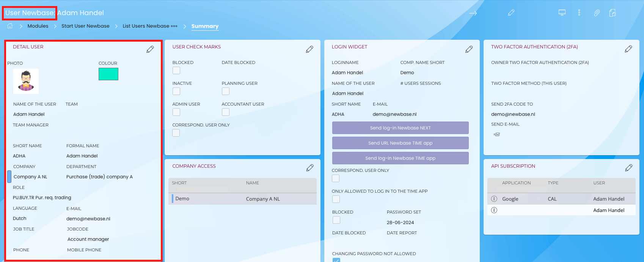Toggle Blocked checkbox in User Check Marks
The image size is (644, 262).
(176, 70)
